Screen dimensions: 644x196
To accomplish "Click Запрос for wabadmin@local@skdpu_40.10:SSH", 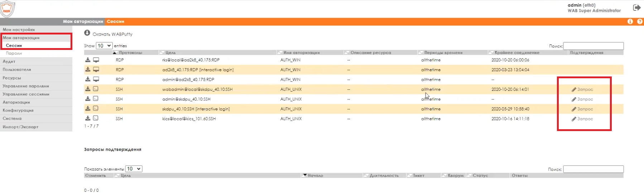I will (582, 89).
